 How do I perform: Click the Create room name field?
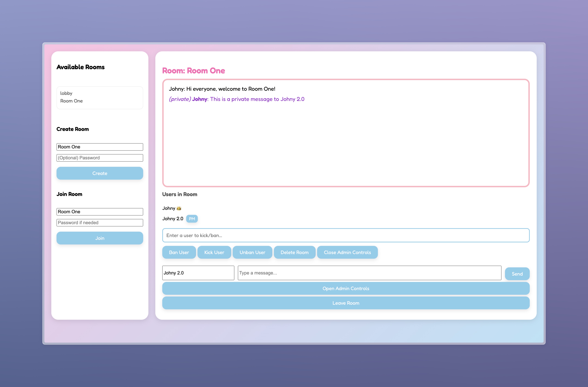(100, 147)
